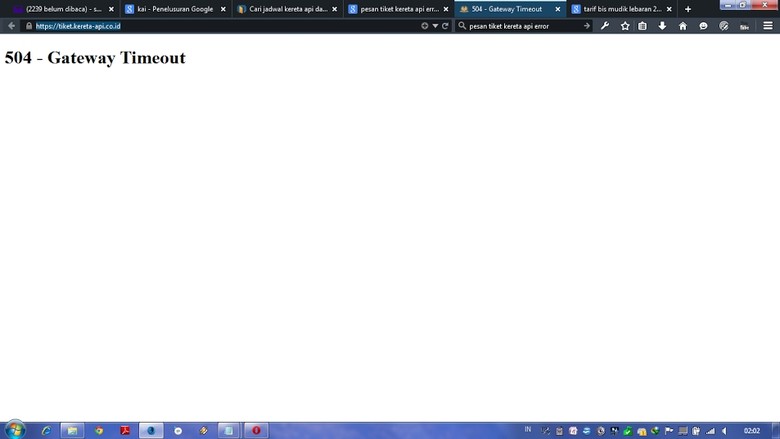Open the Windows Start menu orb
The height and width of the screenshot is (439, 780).
pos(16,430)
